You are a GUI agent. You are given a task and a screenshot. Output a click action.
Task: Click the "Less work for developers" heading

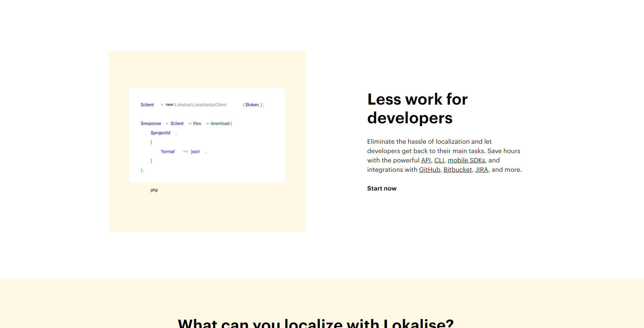[417, 108]
